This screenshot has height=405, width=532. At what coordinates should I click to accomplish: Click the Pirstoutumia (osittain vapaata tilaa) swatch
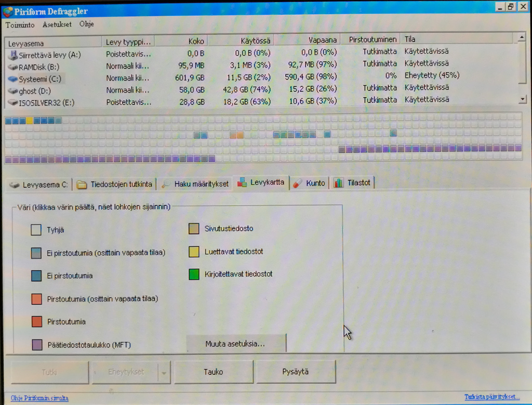point(36,299)
